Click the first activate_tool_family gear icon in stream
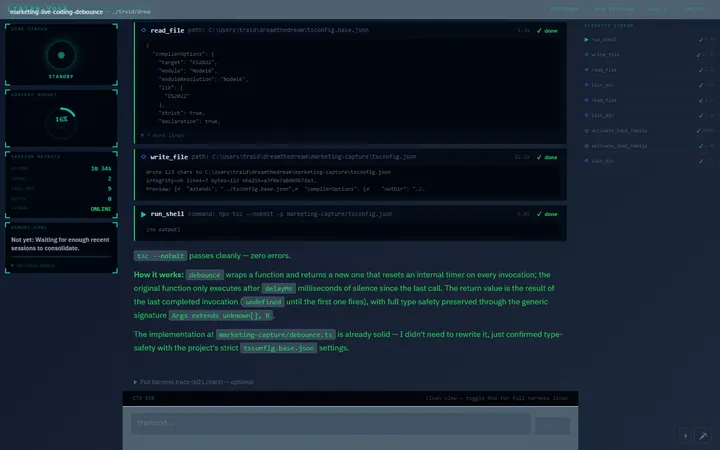 586,131
